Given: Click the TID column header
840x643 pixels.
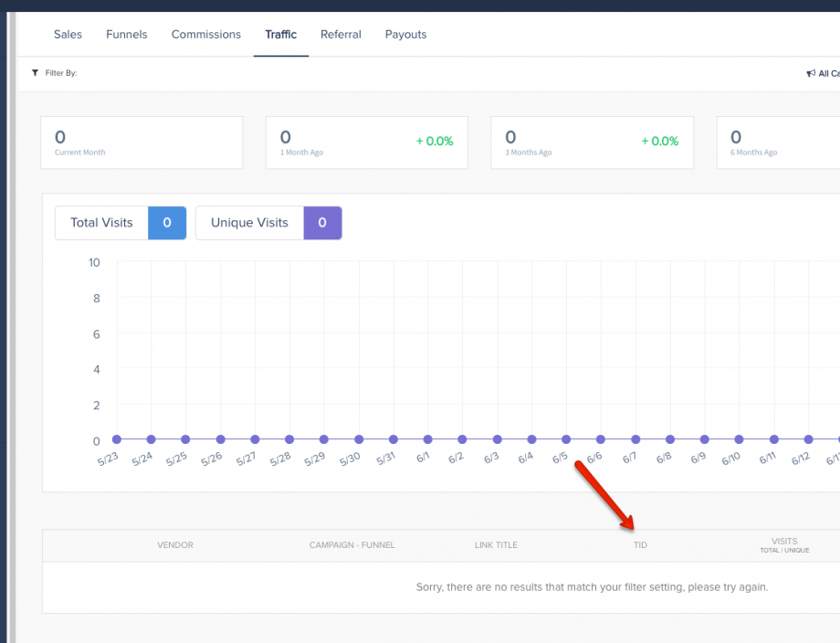Looking at the screenshot, I should point(640,545).
